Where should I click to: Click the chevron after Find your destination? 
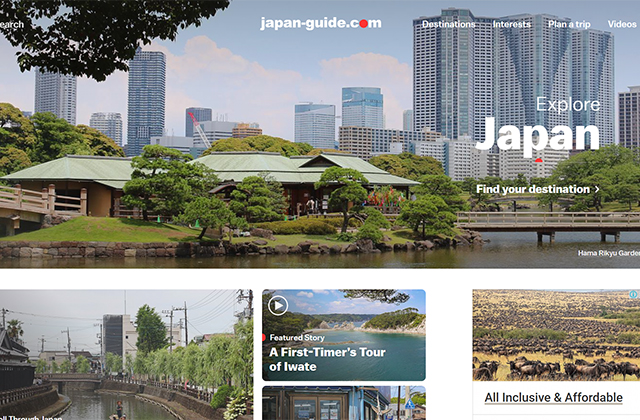tap(597, 189)
